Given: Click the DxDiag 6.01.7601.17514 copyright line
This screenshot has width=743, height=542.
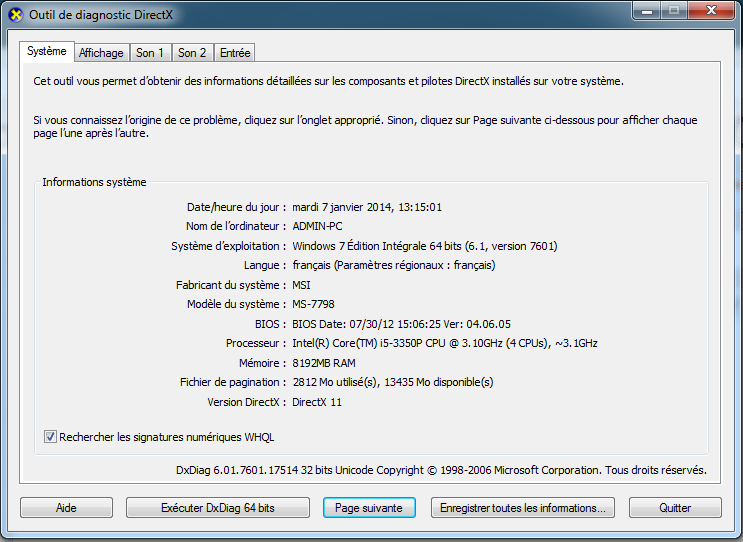Looking at the screenshot, I should [x=441, y=470].
